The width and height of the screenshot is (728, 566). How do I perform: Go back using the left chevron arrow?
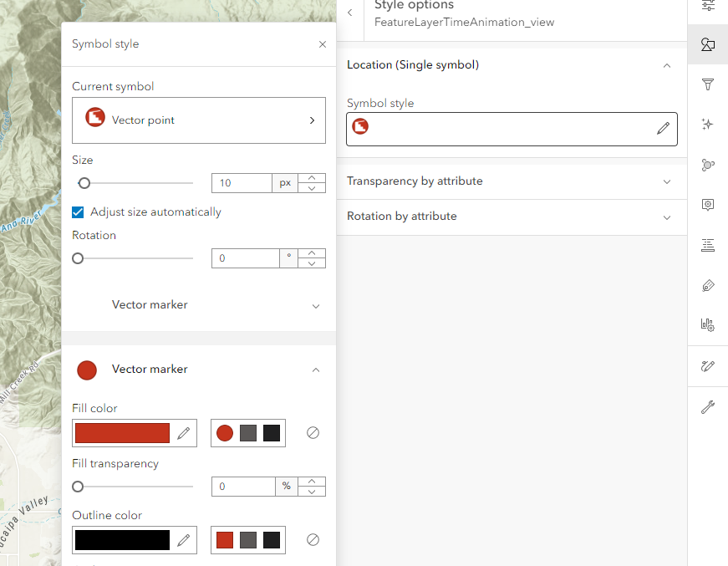tap(349, 13)
